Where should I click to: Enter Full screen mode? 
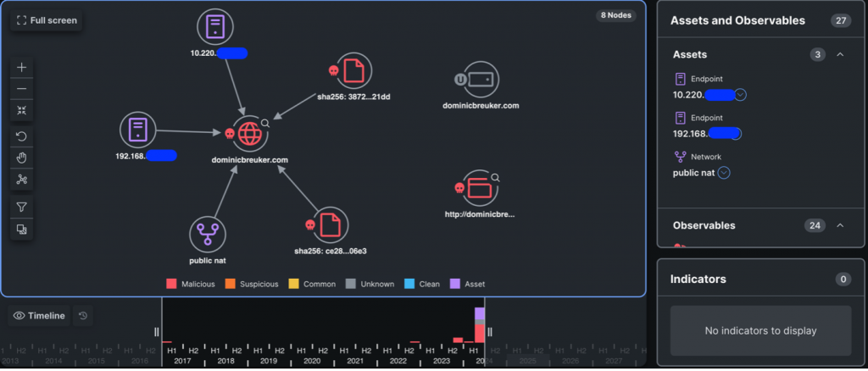coord(47,20)
